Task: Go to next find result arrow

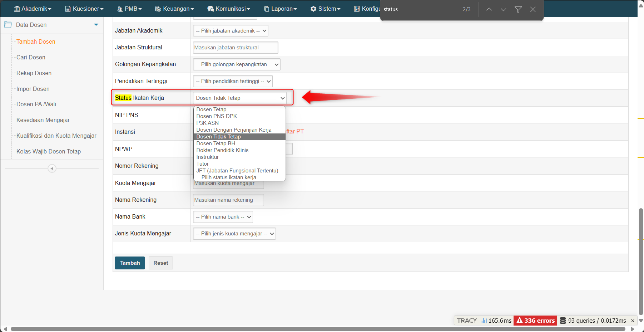Action: pyautogui.click(x=503, y=9)
